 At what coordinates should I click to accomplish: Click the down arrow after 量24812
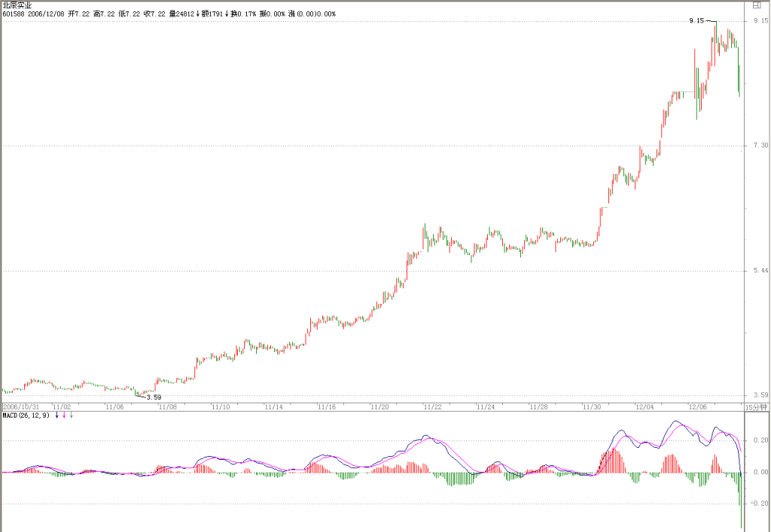[x=198, y=14]
